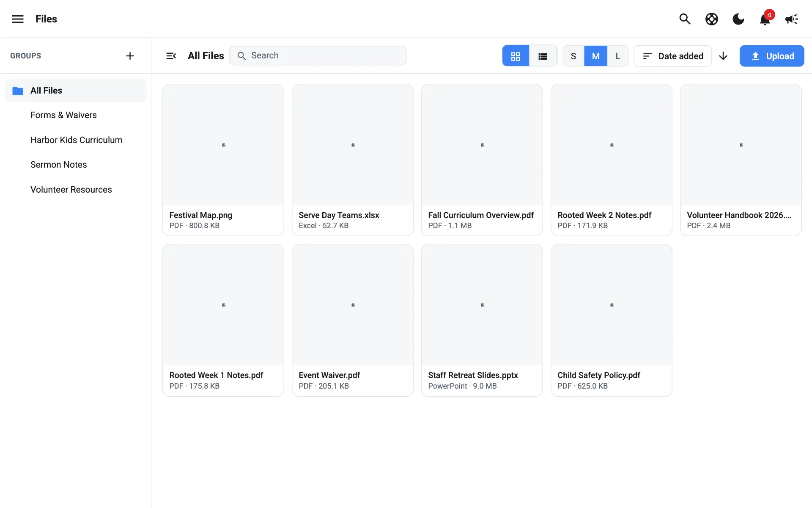Click the All Files header title
812x508 pixels.
pyautogui.click(x=206, y=56)
